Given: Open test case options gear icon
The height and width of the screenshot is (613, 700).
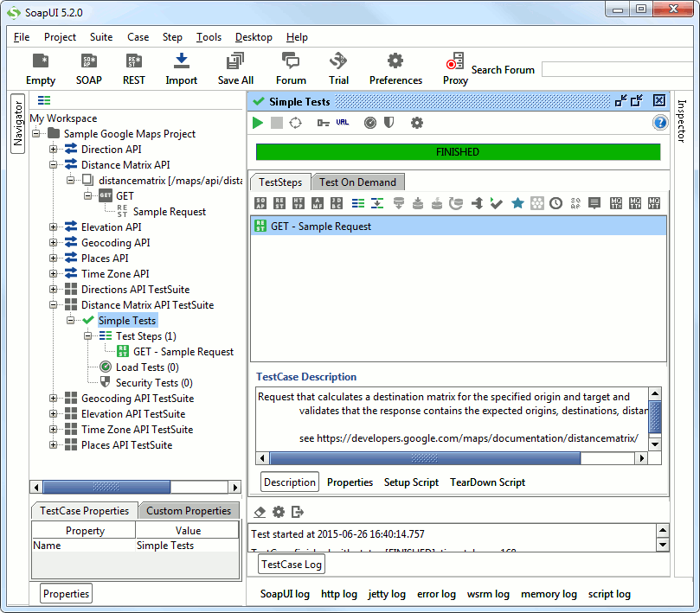Looking at the screenshot, I should point(417,123).
